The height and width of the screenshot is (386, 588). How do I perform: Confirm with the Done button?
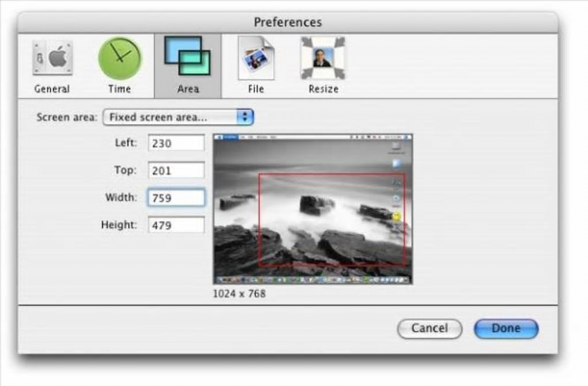506,328
